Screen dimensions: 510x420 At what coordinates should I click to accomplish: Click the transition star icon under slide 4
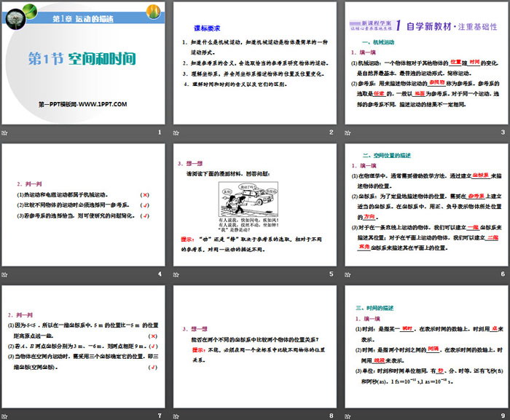click(x=6, y=274)
